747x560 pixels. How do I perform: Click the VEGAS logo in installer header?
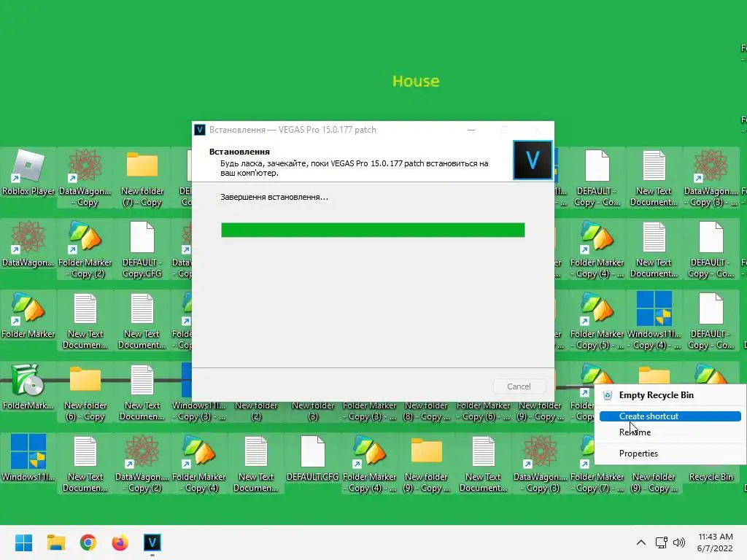click(x=533, y=160)
